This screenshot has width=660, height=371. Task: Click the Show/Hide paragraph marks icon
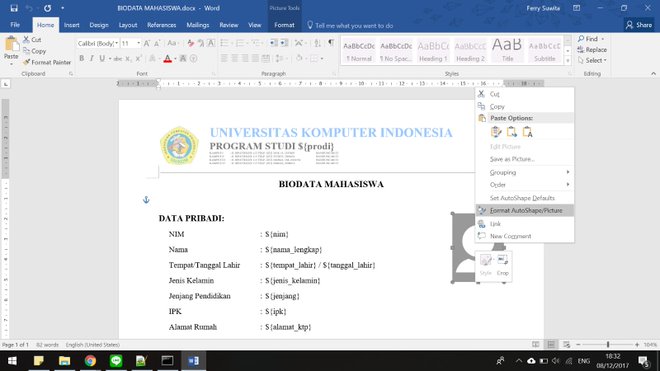coord(331,43)
